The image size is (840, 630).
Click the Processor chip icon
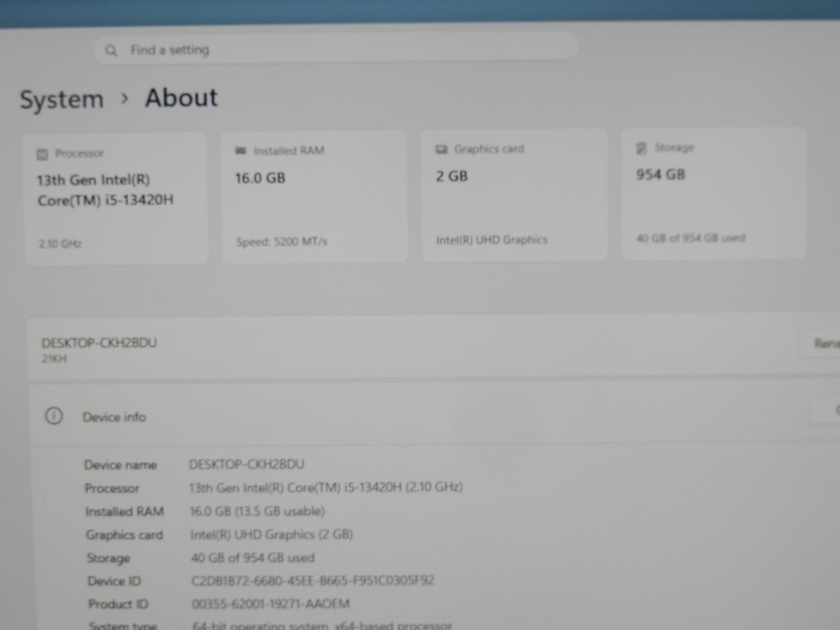43,154
